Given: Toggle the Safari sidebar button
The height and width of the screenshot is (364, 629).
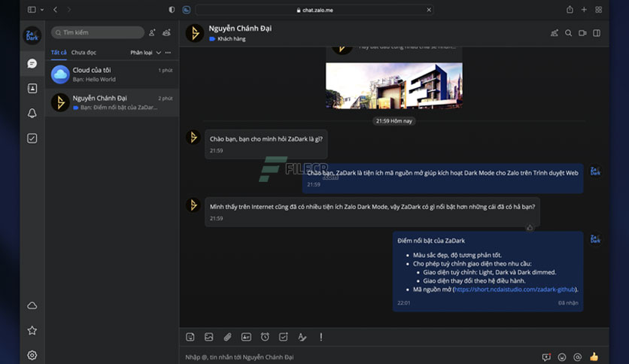Looking at the screenshot, I should pos(32,10).
